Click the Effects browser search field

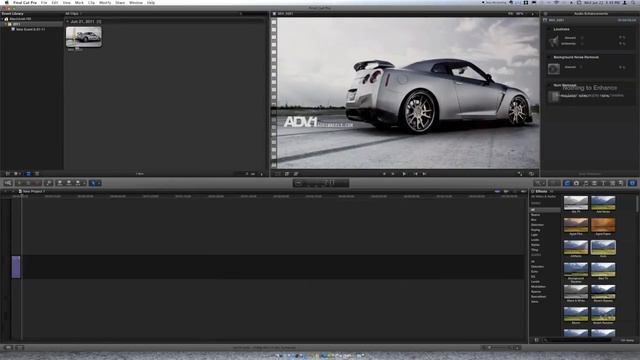578,340
